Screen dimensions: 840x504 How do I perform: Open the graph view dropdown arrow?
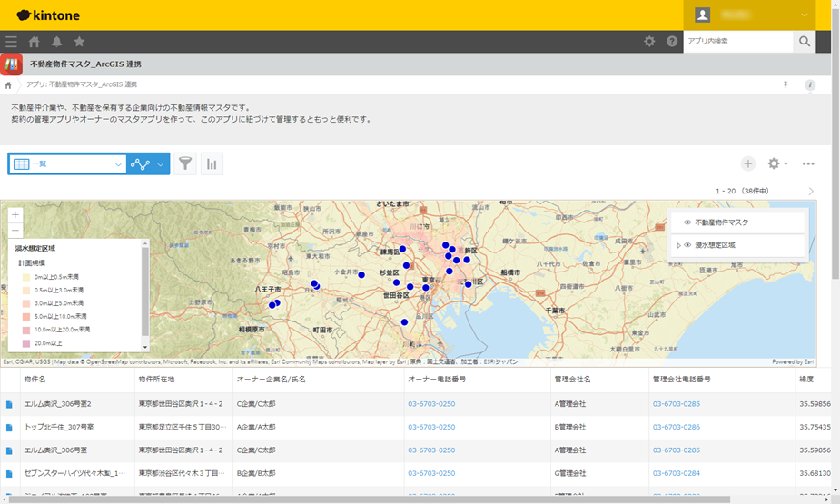click(161, 163)
